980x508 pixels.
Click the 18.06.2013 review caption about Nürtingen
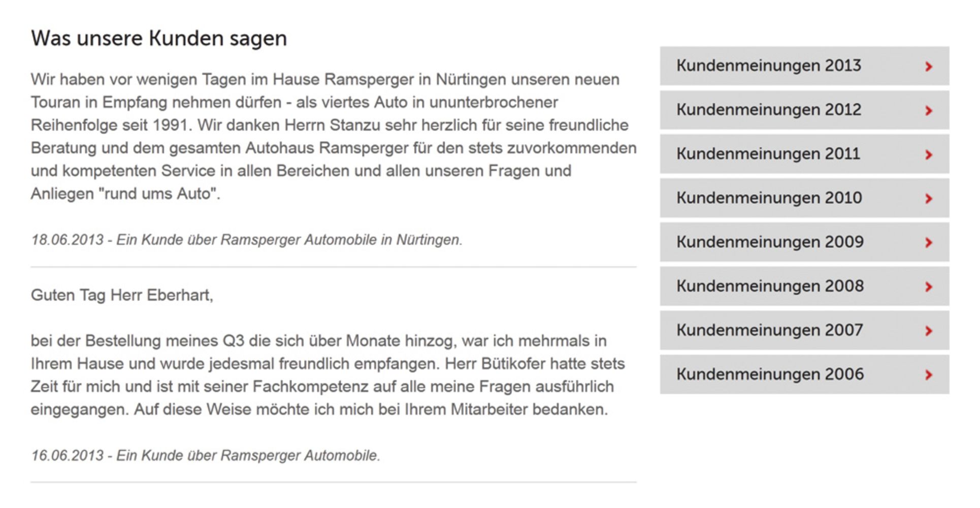click(x=247, y=240)
